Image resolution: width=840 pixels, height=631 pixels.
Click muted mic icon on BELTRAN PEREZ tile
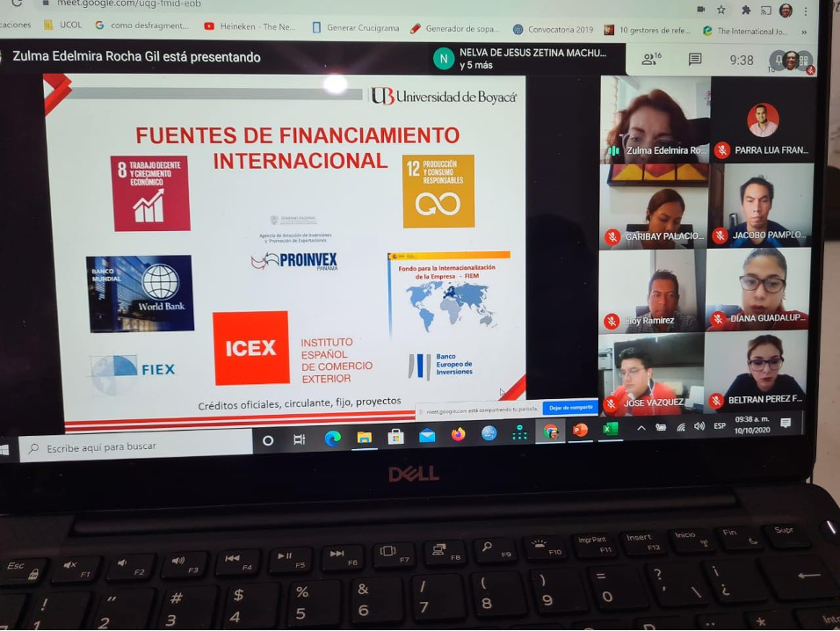pos(716,400)
